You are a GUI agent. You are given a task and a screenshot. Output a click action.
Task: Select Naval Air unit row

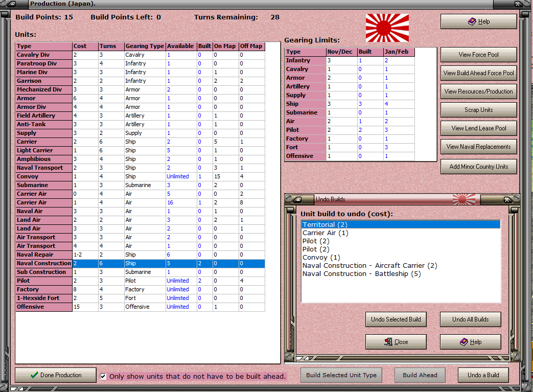pyautogui.click(x=140, y=211)
